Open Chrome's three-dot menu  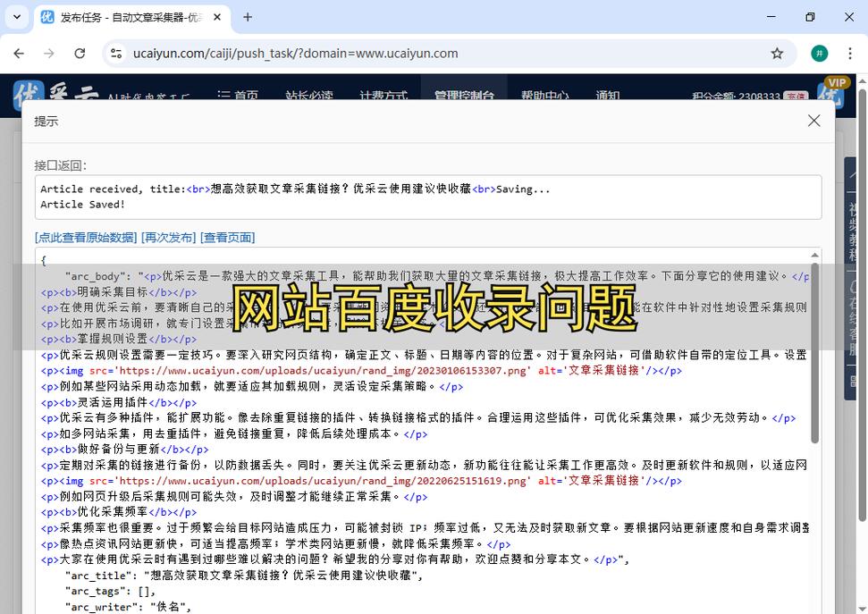[x=850, y=54]
